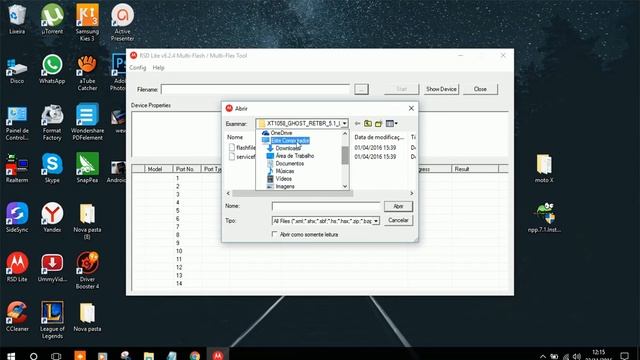Open the Disco drive shortcut
Image resolution: width=640 pixels, height=360 pixels.
point(17,70)
